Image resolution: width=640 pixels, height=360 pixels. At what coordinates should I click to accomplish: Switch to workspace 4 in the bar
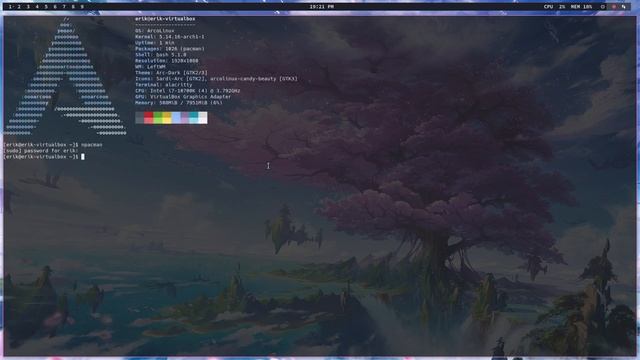click(37, 7)
